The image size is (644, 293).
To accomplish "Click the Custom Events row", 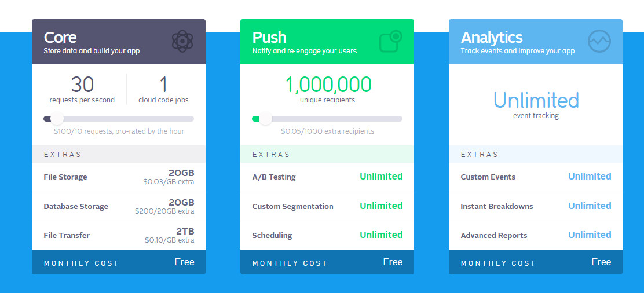I will [536, 177].
